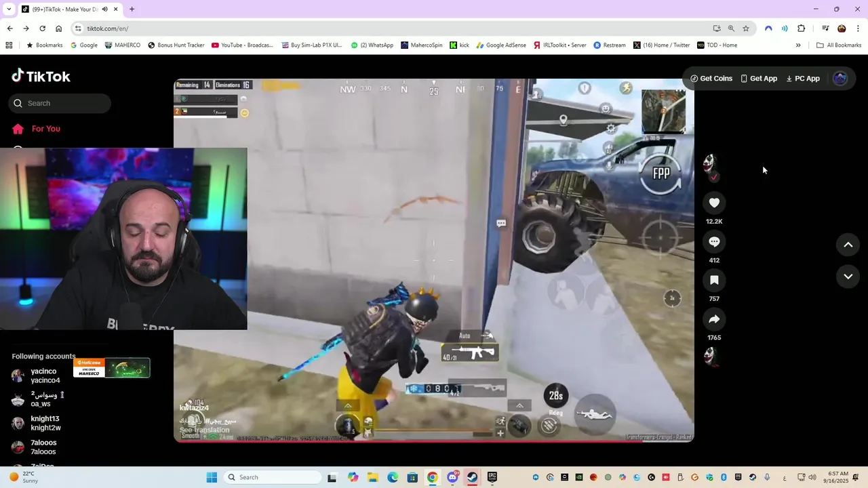Open Restream bookmark
868x488 pixels.
[x=610, y=45]
